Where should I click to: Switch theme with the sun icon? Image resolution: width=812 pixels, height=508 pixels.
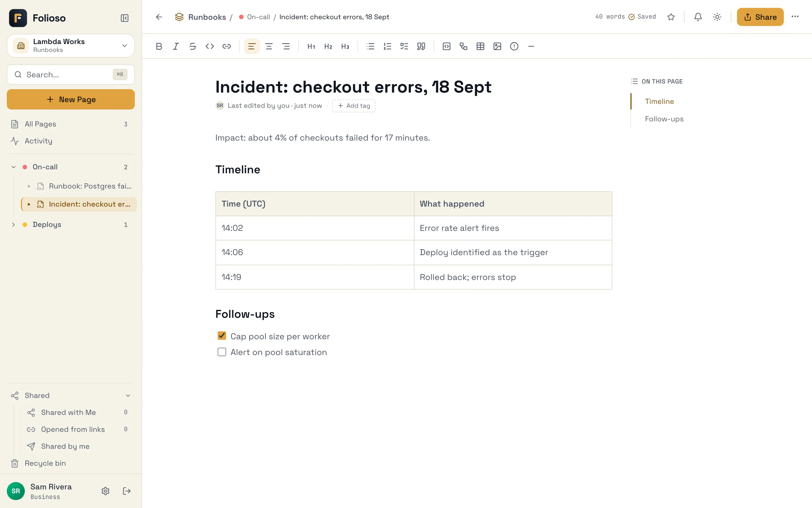[x=717, y=17]
